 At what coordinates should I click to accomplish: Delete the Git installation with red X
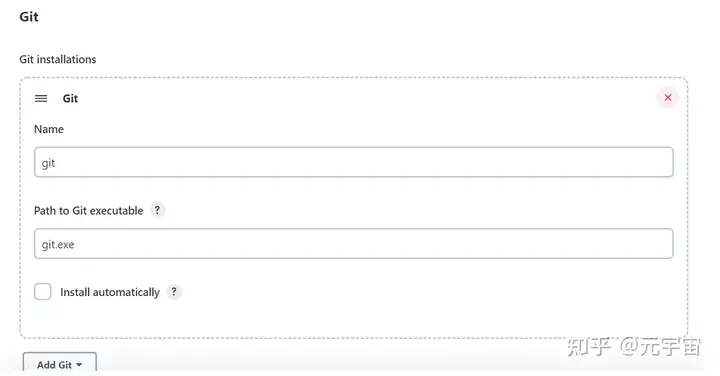(668, 97)
